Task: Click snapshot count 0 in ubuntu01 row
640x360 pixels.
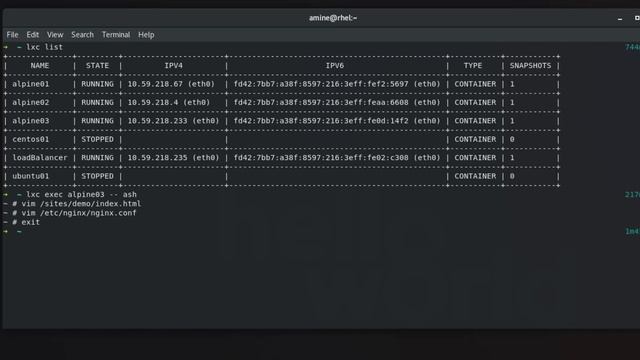Action: (512, 176)
